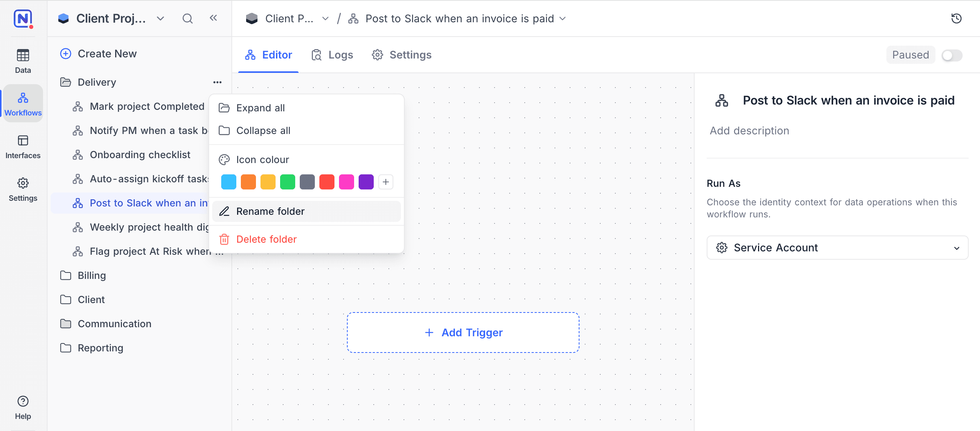Click Create New button
This screenshot has height=431, width=980.
[x=99, y=54]
